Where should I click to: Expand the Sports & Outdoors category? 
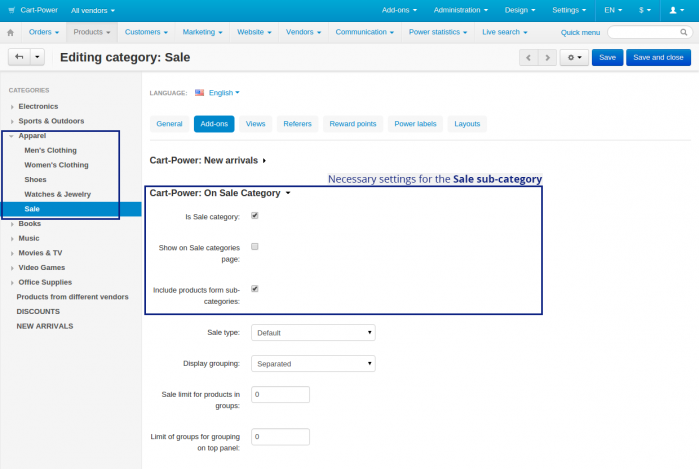[x=12, y=121]
